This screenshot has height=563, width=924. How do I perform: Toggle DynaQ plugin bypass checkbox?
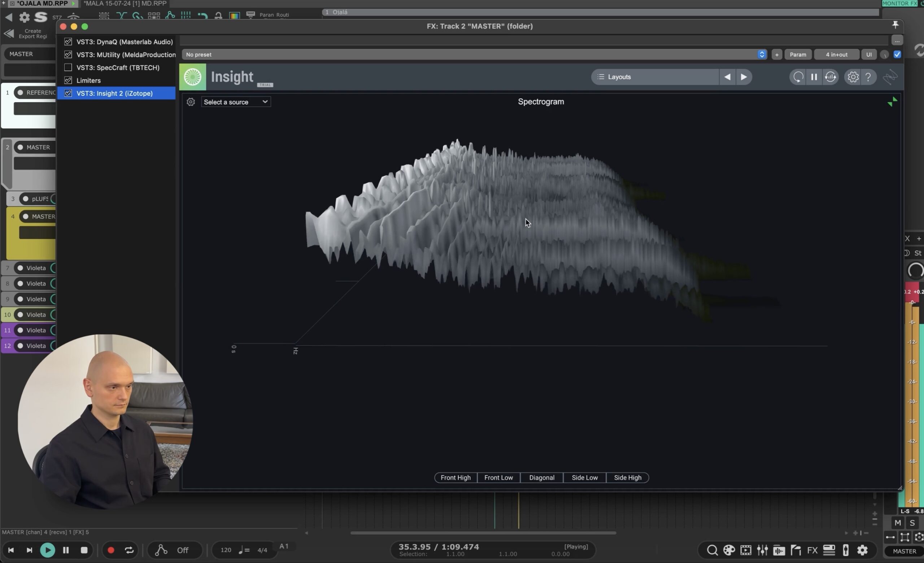(68, 42)
